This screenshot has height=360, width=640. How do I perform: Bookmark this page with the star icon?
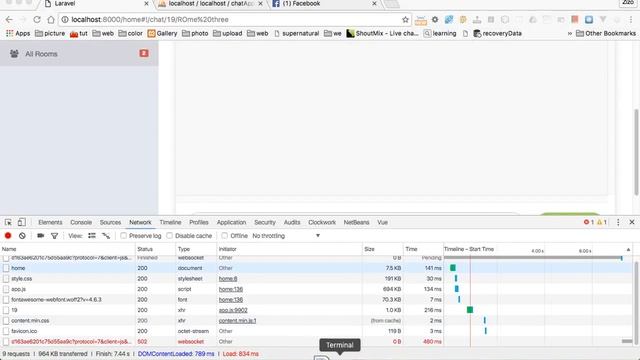point(405,20)
